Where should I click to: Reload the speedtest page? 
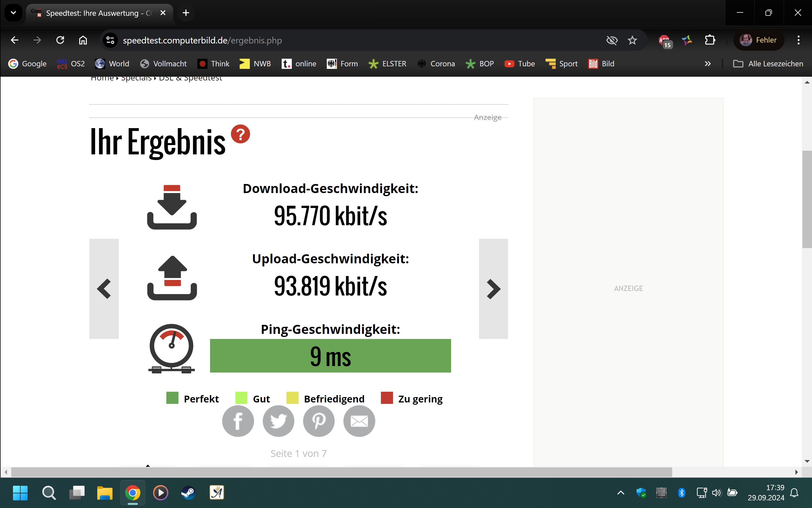pyautogui.click(x=60, y=40)
